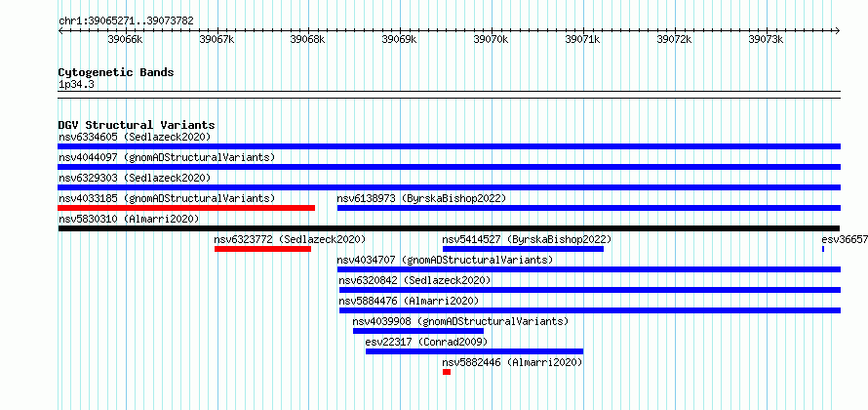Open nsv5884476 (Almarri2020) label

[409, 301]
